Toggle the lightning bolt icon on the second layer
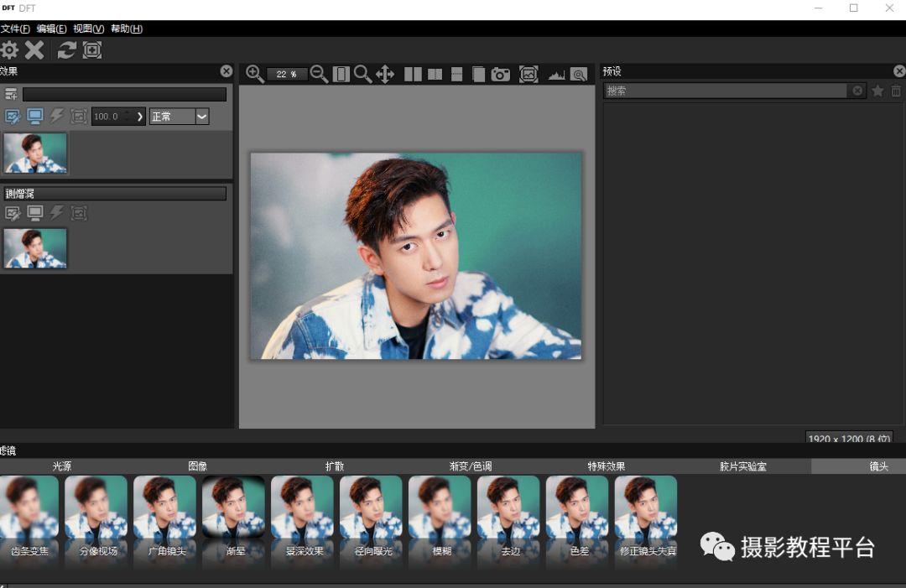Image resolution: width=906 pixels, height=588 pixels. coord(57,213)
